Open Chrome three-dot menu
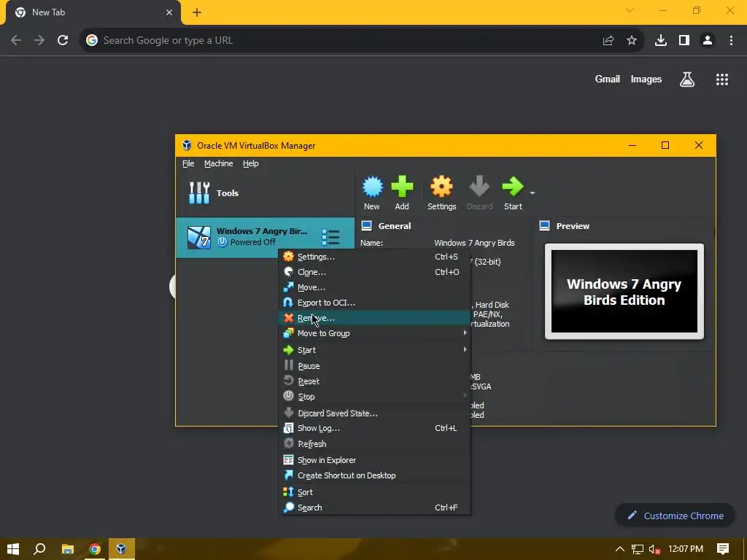The width and height of the screenshot is (747, 560). pyautogui.click(x=731, y=41)
